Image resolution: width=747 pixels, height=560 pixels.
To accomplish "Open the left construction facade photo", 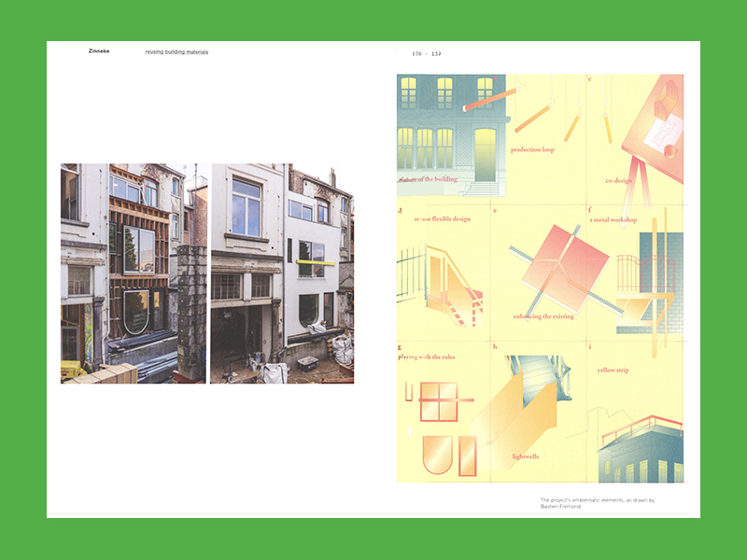I will 133,273.
